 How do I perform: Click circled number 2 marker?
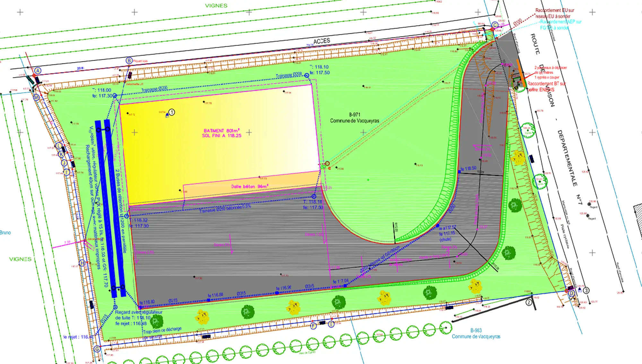pyautogui.click(x=529, y=302)
